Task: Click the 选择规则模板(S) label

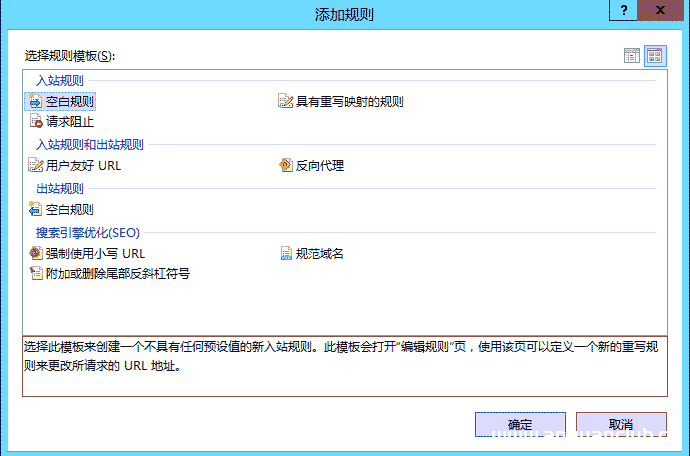Action: point(70,56)
